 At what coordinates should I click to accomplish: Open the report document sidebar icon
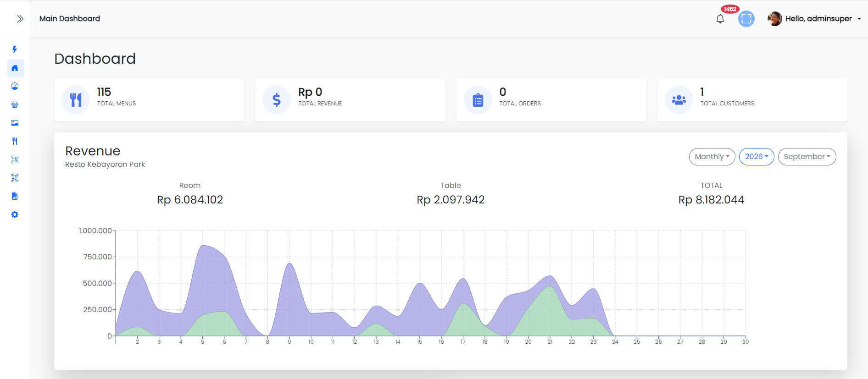15,196
